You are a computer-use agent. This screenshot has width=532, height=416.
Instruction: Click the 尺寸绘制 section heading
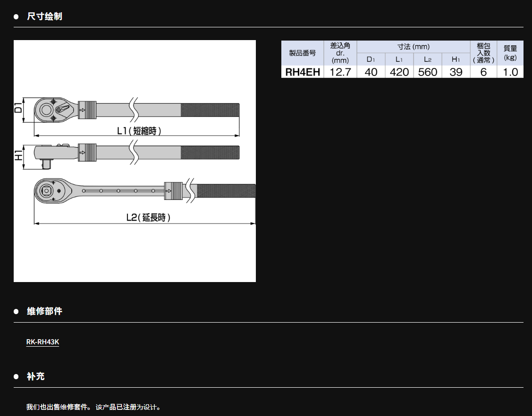coord(44,17)
